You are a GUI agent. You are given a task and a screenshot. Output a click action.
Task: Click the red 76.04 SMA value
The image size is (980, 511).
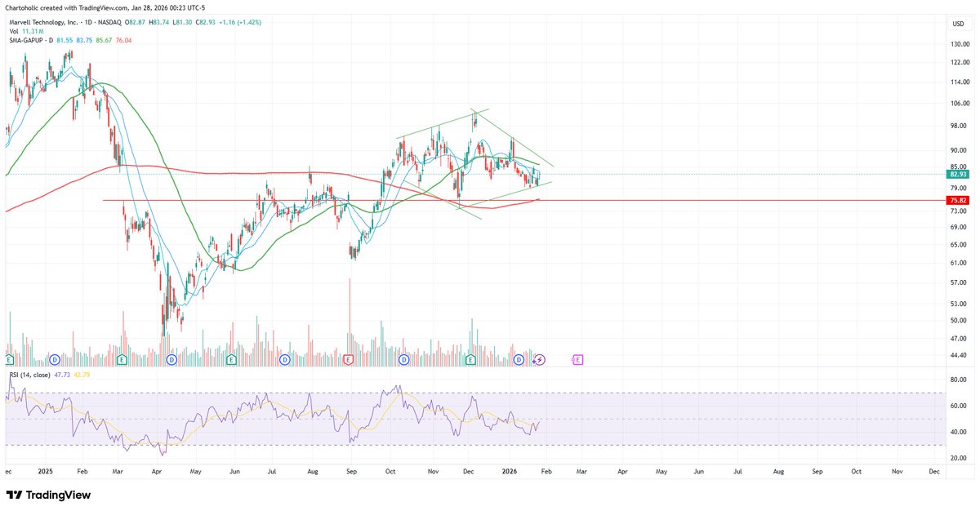pyautogui.click(x=124, y=40)
